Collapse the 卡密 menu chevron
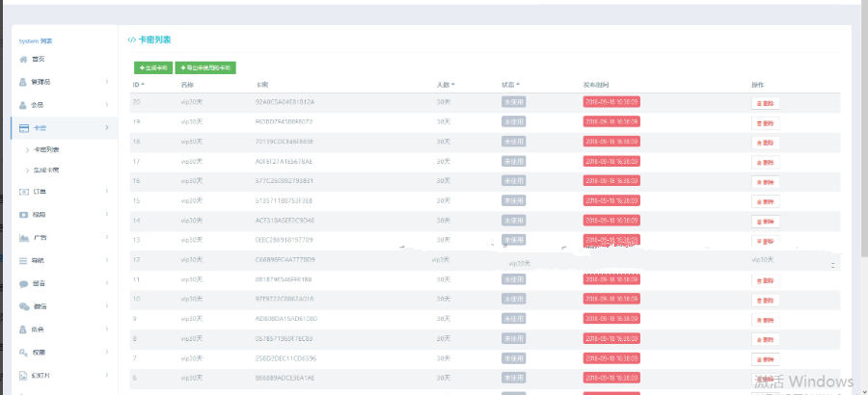 [107, 128]
